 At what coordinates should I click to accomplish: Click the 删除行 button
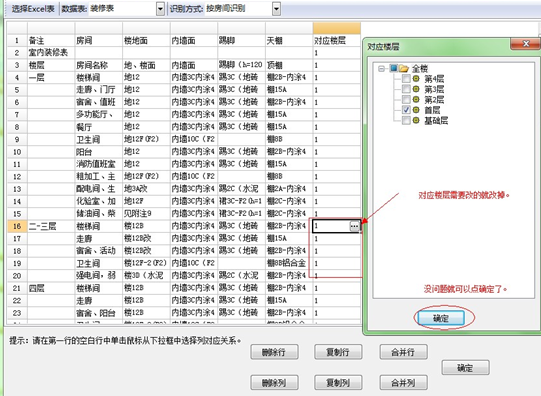[x=274, y=352]
